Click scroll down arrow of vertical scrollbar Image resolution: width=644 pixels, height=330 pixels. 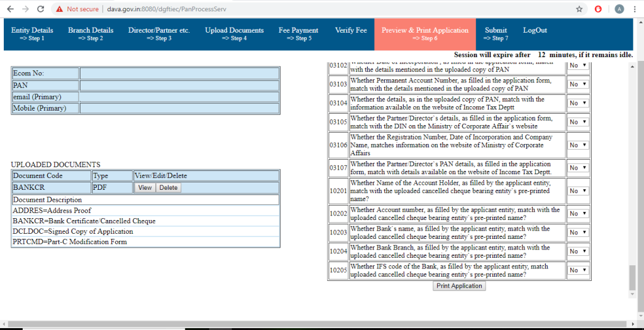(x=633, y=294)
